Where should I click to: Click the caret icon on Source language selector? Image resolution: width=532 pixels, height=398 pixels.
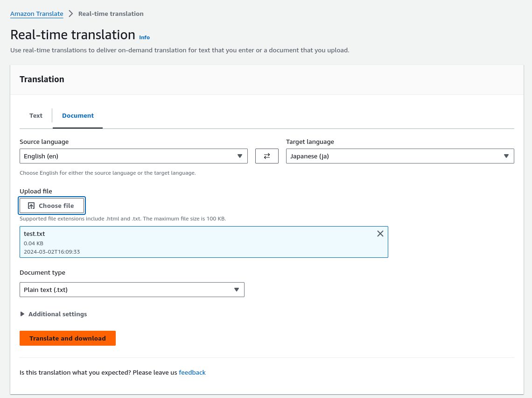coord(240,156)
